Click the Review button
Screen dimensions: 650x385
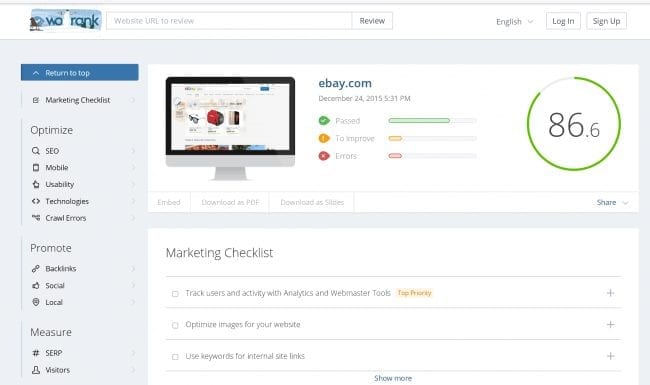pos(372,21)
